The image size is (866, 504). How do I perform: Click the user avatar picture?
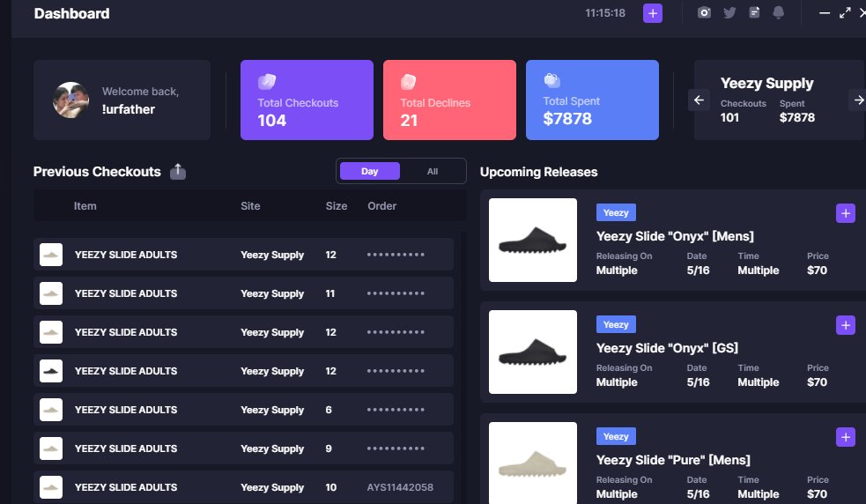click(x=70, y=100)
